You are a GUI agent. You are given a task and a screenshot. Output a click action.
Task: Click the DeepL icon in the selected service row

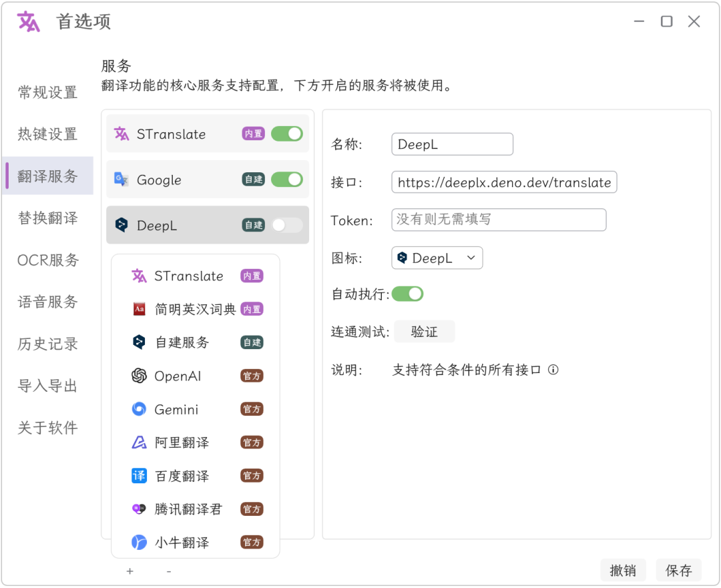pos(122,225)
